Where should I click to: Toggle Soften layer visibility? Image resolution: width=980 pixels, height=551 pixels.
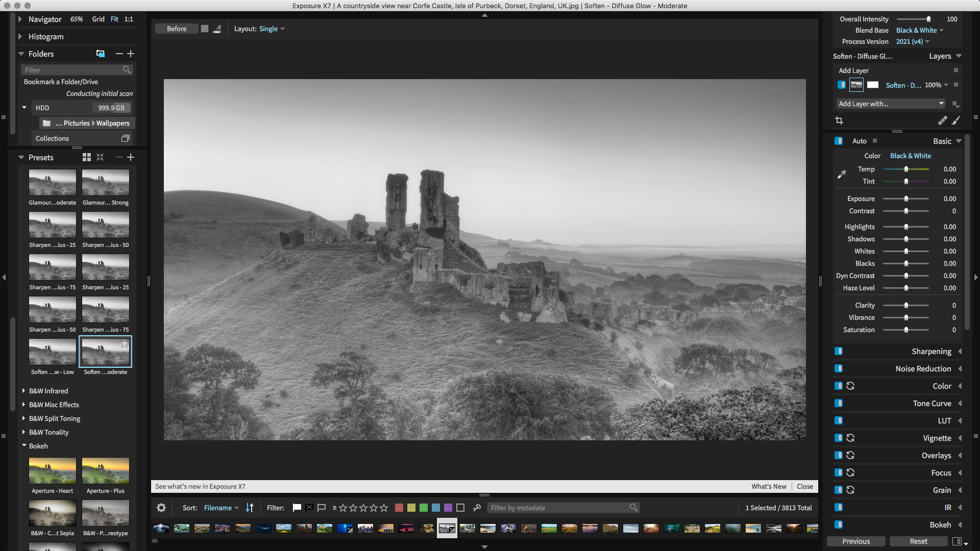842,85
